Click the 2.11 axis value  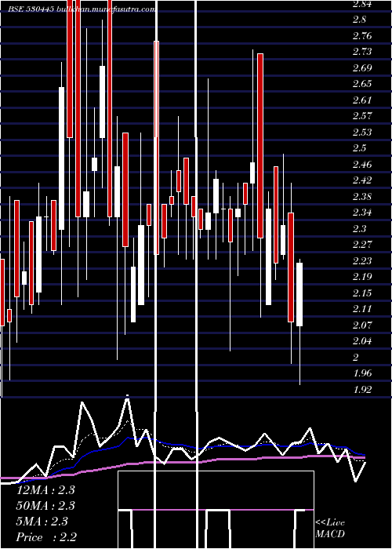pos(362,309)
